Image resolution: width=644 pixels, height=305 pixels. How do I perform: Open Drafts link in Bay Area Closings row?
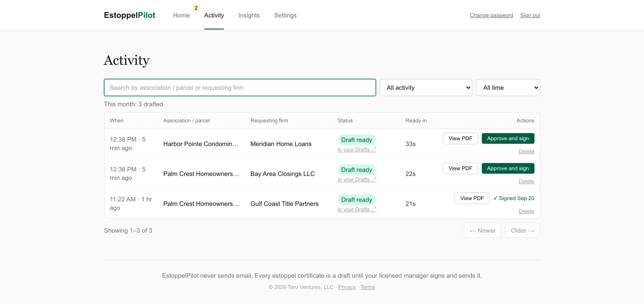[x=357, y=180]
